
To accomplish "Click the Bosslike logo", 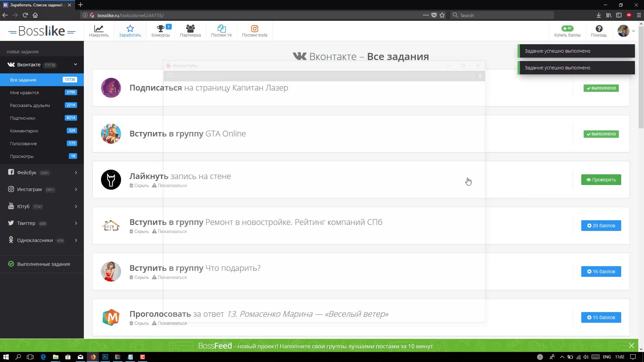I will (x=42, y=31).
